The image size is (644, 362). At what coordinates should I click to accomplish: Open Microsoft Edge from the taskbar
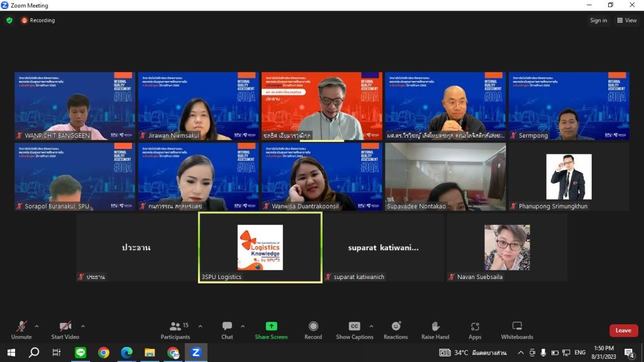[126, 353]
